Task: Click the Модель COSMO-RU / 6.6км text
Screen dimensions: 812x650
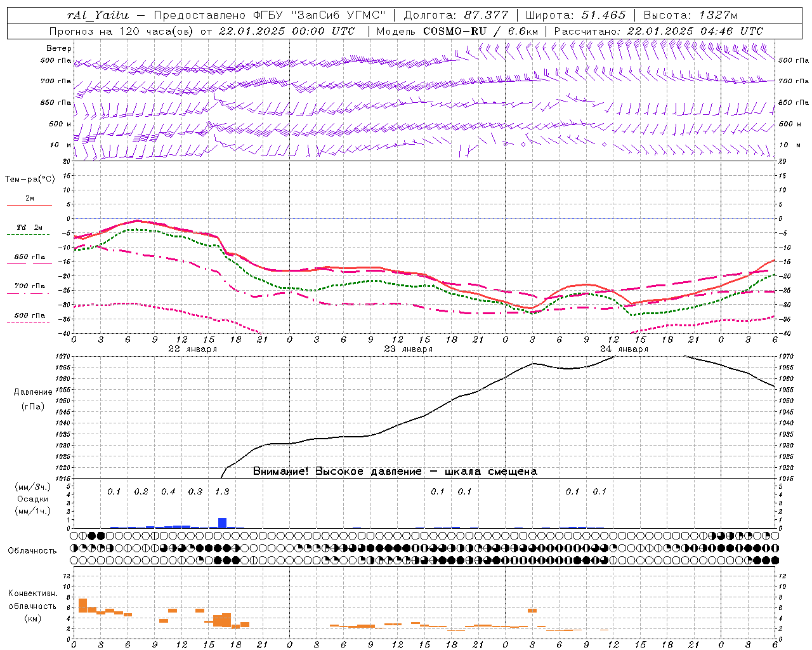Action: 457,31
